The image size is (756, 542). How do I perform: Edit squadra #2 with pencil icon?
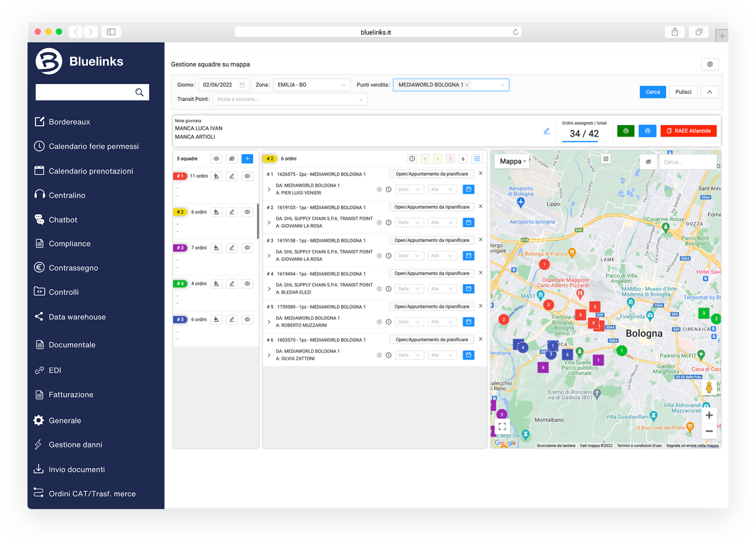232,212
